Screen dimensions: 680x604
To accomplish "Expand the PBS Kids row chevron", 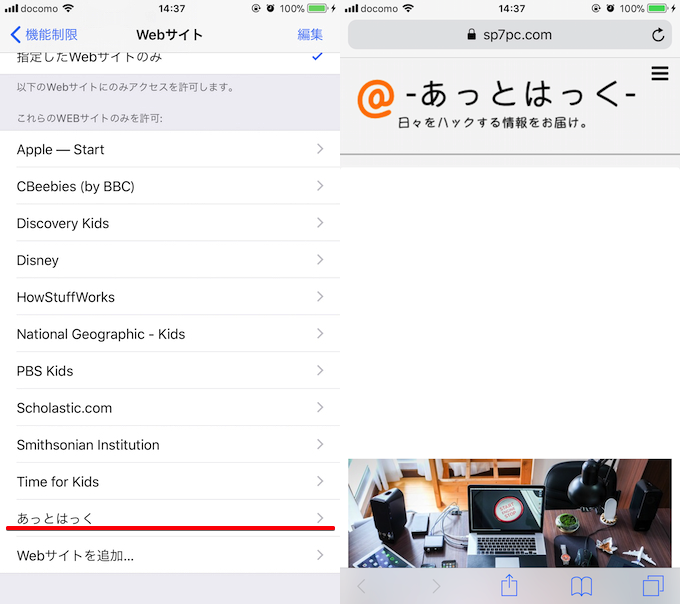I will [320, 371].
